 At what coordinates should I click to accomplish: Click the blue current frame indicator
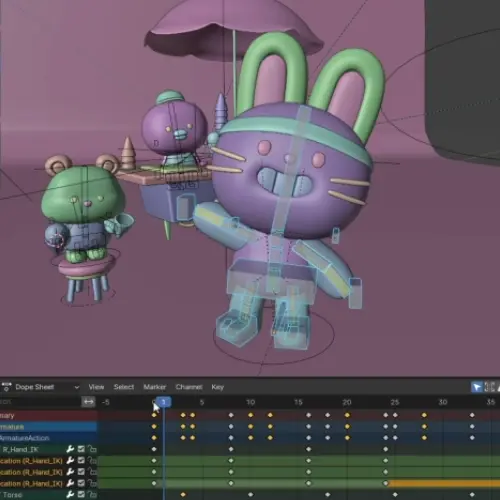click(x=164, y=402)
